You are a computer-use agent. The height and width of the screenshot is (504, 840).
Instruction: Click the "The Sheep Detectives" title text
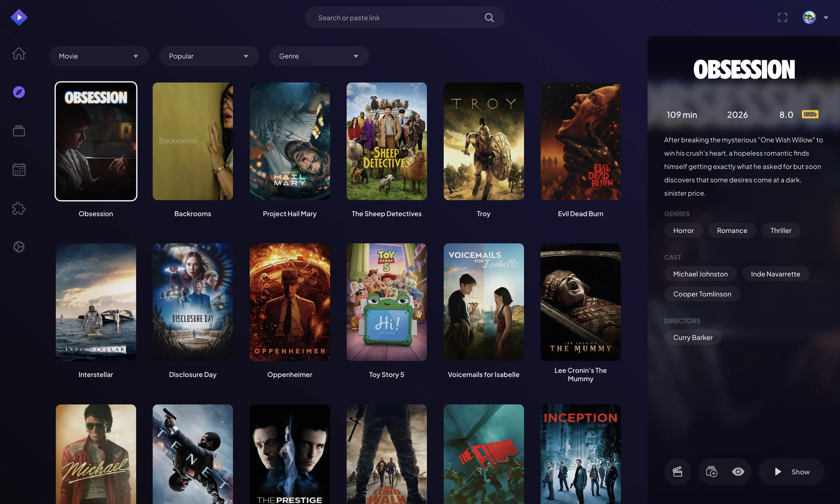387,214
